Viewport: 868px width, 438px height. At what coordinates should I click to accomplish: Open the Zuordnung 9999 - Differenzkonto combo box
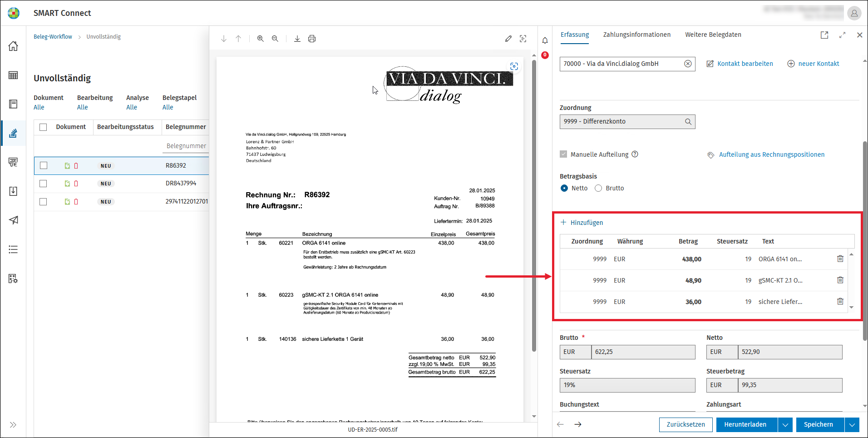(627, 121)
